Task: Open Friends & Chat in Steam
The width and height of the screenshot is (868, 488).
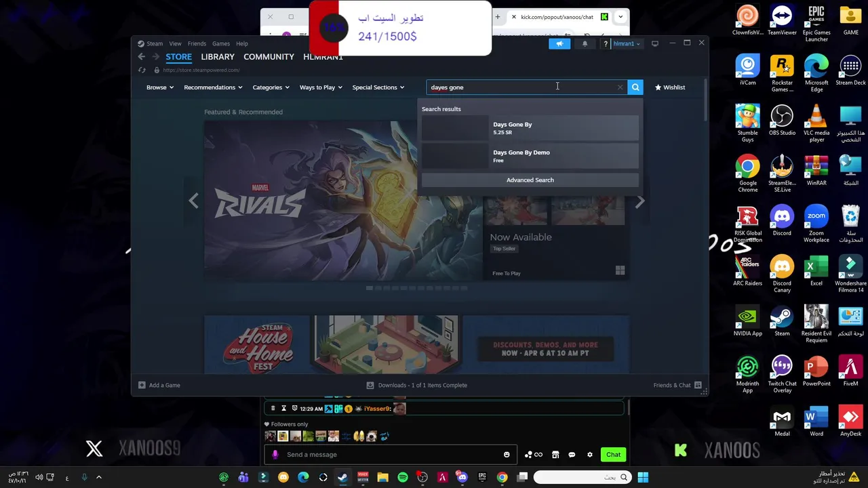Action: click(x=677, y=385)
